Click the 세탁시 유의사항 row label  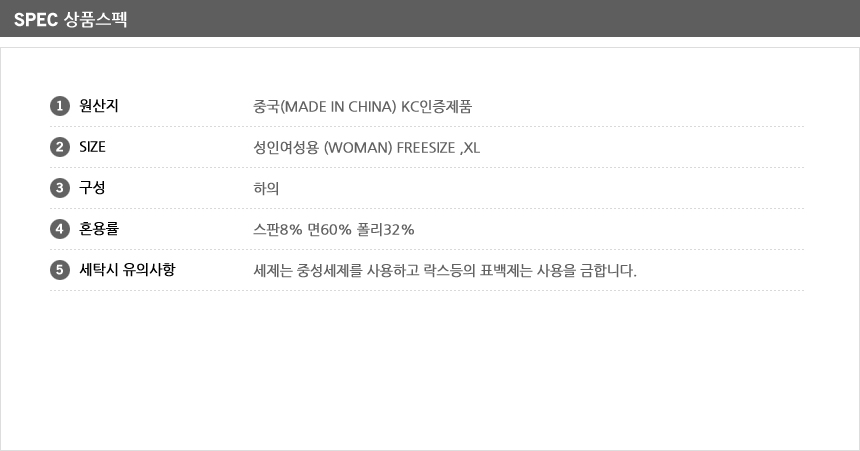tap(127, 270)
